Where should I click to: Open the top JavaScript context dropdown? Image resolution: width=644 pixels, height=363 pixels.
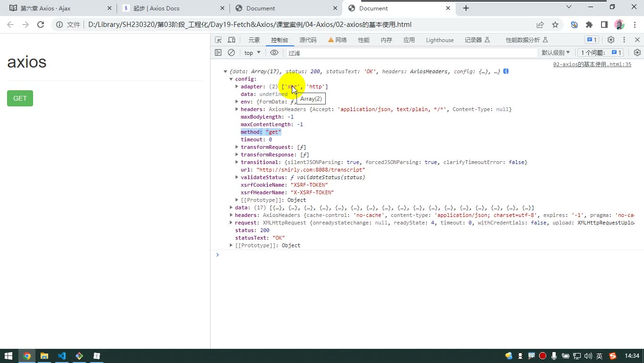point(252,52)
